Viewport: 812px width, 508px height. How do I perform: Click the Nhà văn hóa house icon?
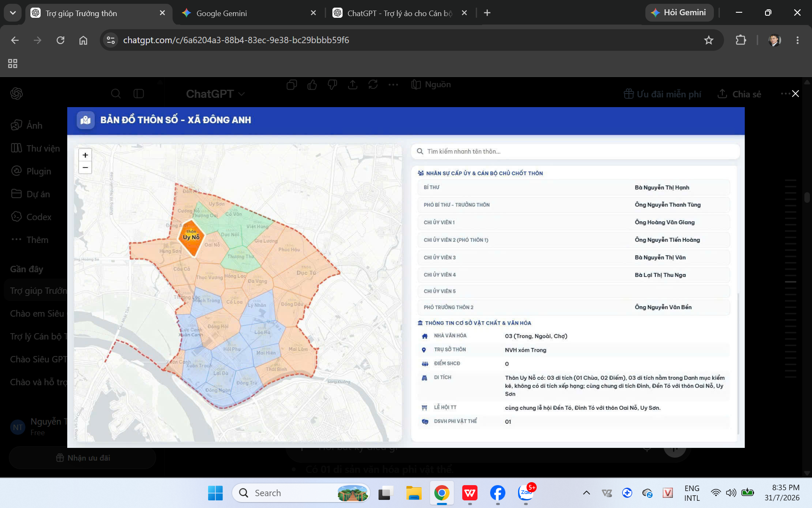point(425,336)
